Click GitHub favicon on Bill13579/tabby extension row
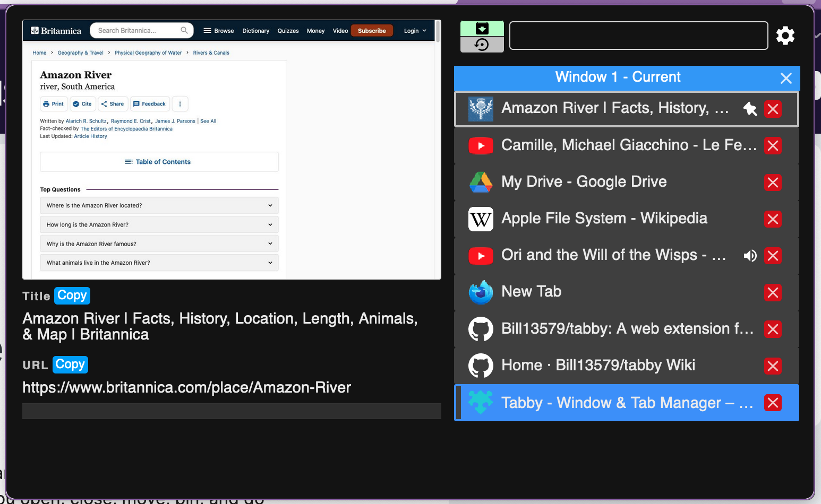The width and height of the screenshot is (821, 504). pos(481,329)
